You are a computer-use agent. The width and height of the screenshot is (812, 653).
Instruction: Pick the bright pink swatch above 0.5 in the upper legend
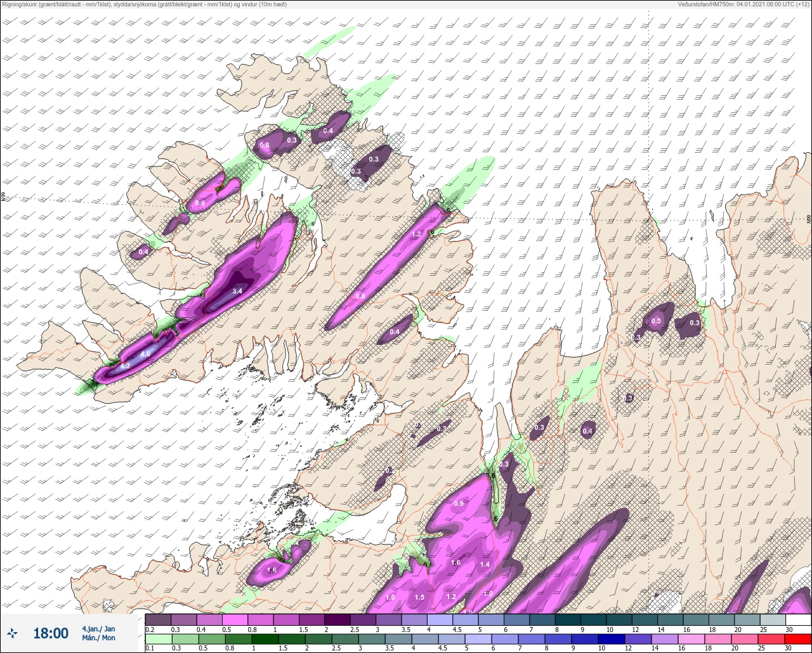(x=235, y=619)
